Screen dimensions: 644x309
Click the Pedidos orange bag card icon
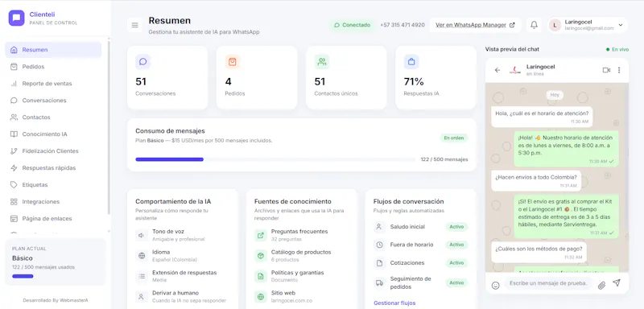click(233, 62)
